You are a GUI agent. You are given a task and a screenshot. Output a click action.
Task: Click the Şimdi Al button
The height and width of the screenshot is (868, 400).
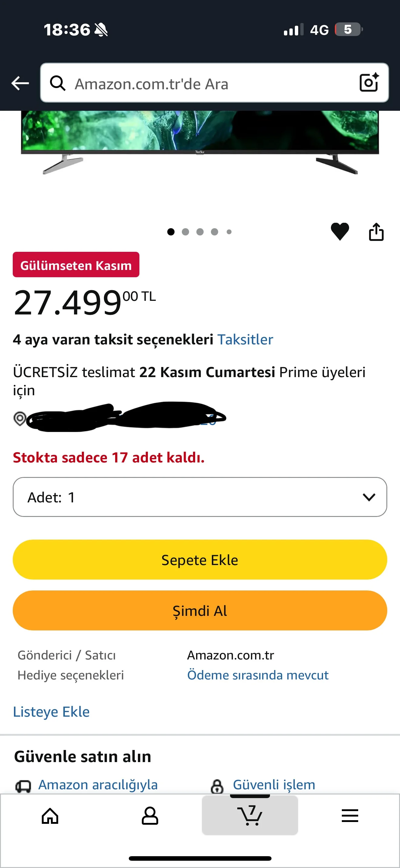pos(200,610)
